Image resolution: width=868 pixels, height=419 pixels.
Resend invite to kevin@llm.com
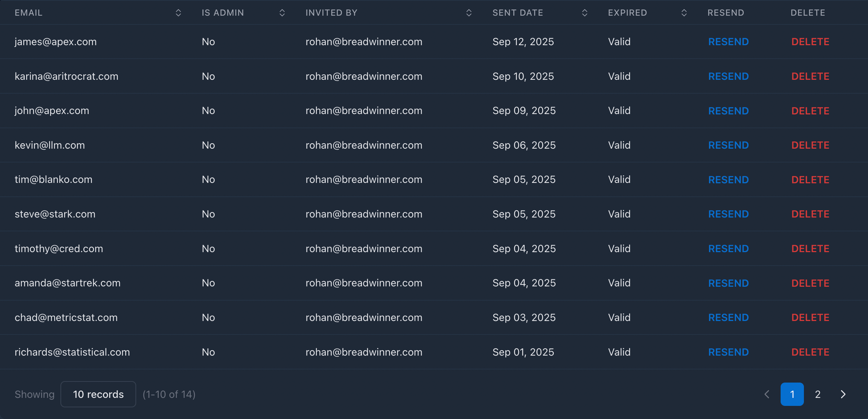click(729, 145)
